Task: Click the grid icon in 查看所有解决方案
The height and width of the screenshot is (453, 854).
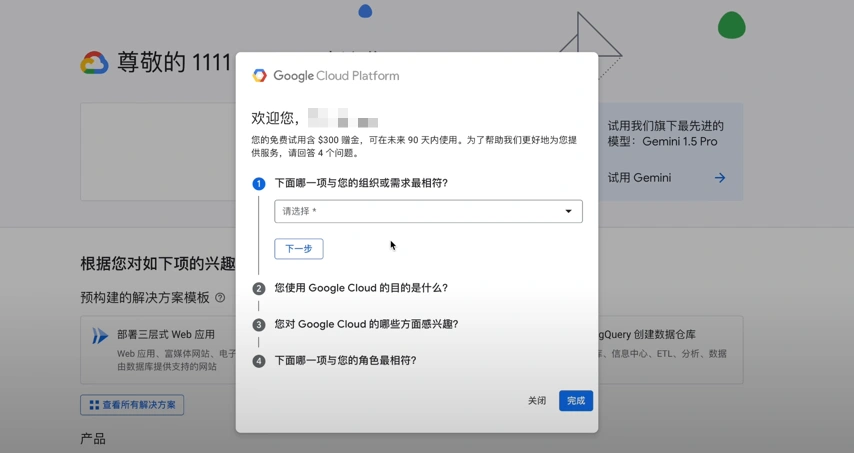Action: (94, 405)
